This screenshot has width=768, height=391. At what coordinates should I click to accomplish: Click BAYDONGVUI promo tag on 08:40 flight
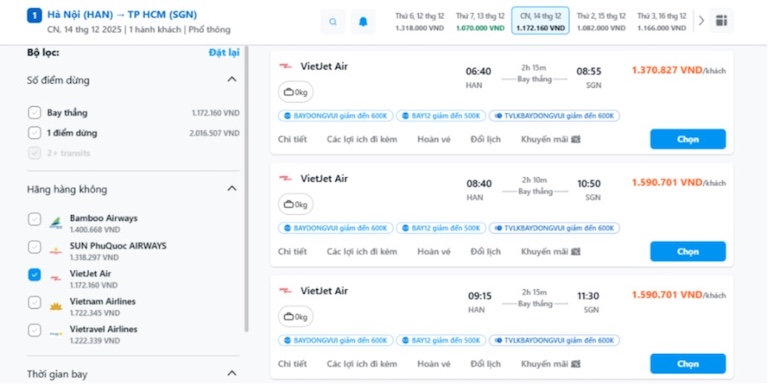tap(336, 228)
